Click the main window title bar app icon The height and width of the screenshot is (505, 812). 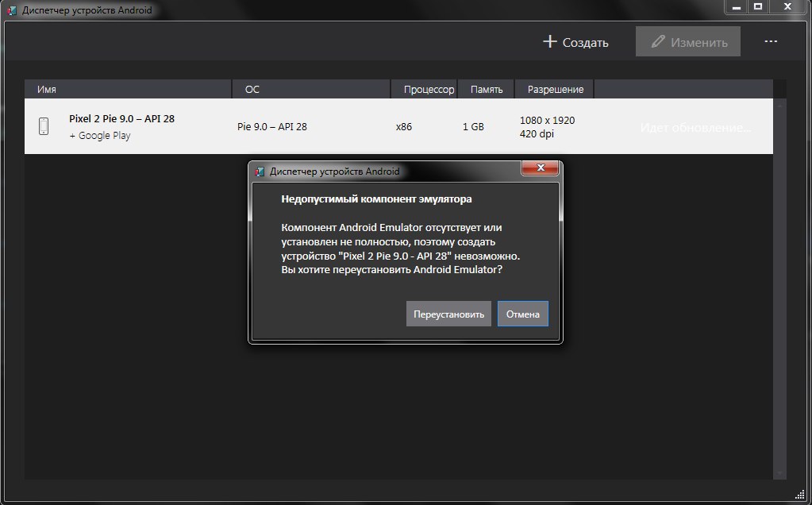(12, 10)
